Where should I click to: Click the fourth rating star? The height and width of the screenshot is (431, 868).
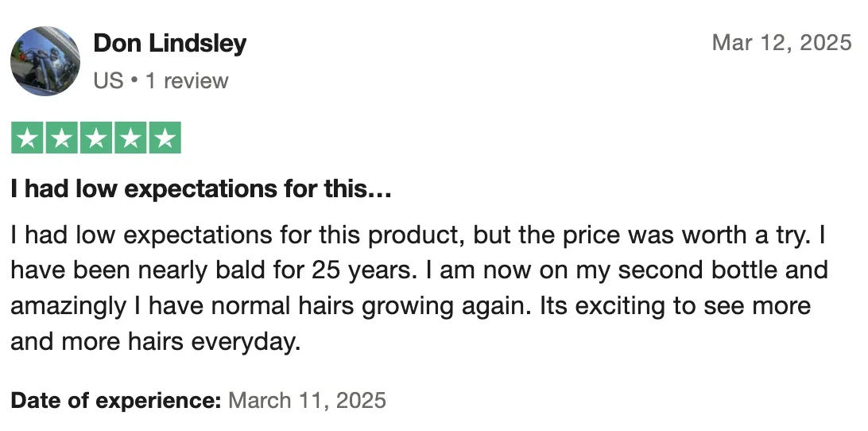(x=130, y=138)
